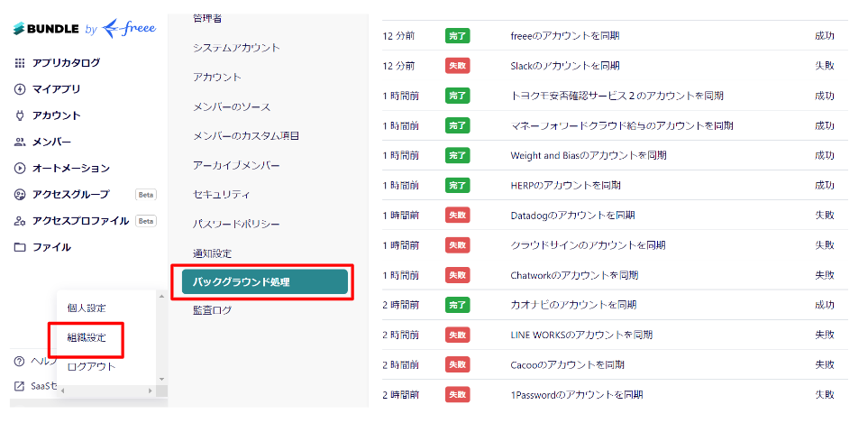Click トヨクモ安否確認サービス2 sync entry
The image size is (868, 423).
click(617, 96)
